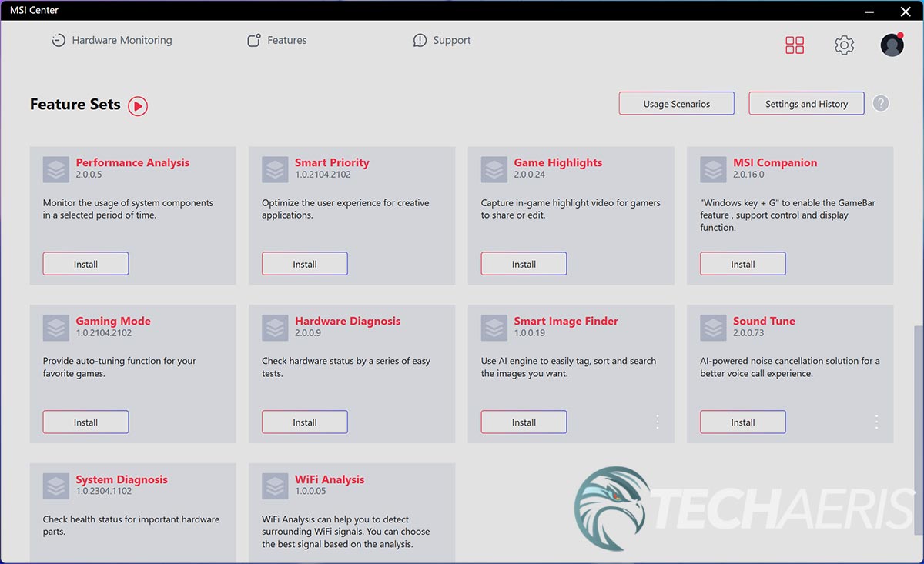This screenshot has height=564, width=924.
Task: Click version 1.0.0.05 under WiFi Analysis
Action: pyautogui.click(x=310, y=492)
